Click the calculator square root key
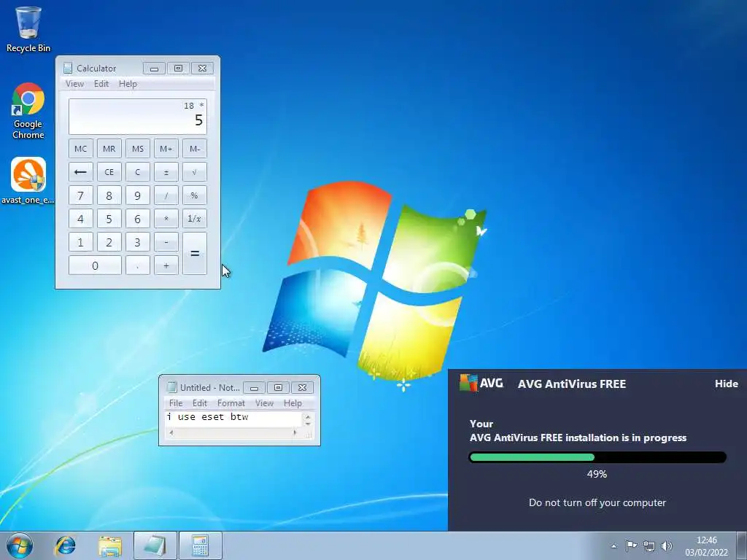The height and width of the screenshot is (560, 747). pyautogui.click(x=195, y=172)
